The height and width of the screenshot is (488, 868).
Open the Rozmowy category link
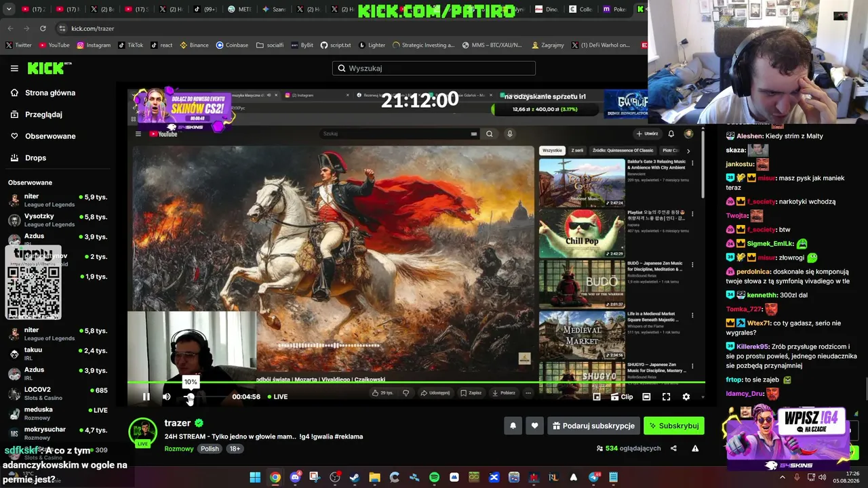click(x=179, y=449)
